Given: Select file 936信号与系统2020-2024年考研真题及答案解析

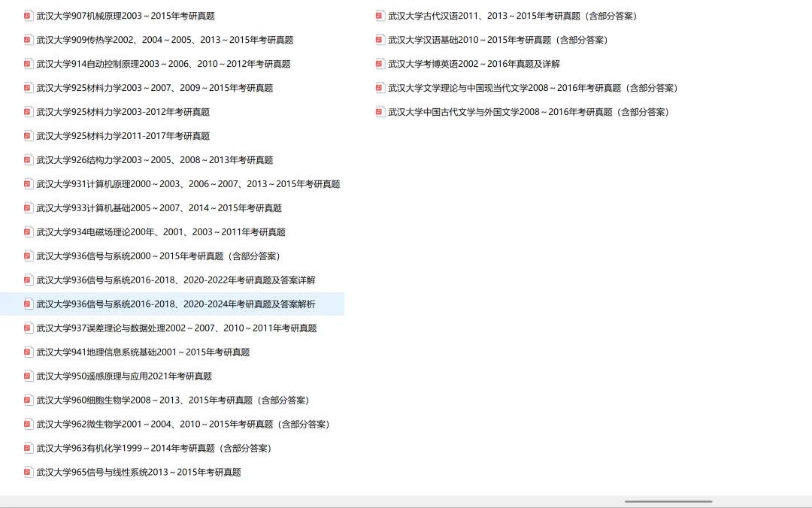Looking at the screenshot, I should [x=176, y=304].
